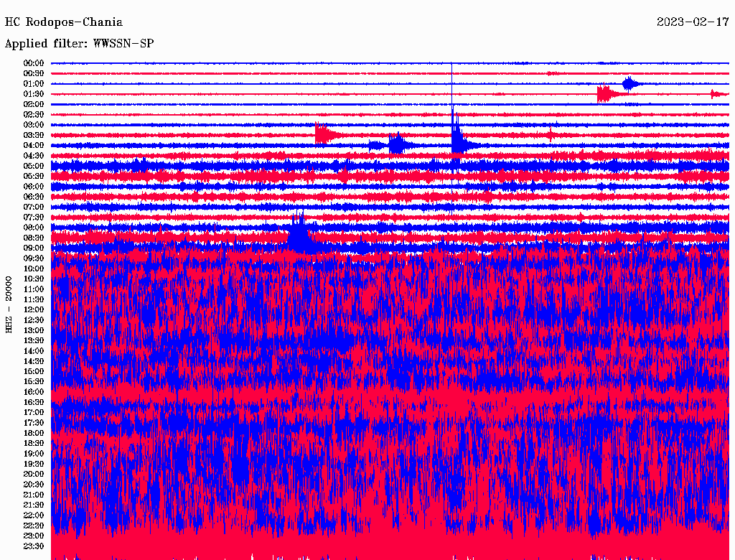Click the small red event at far right of 01:30 trace
Image resolution: width=735 pixels, height=560 pixels.
pos(715,94)
